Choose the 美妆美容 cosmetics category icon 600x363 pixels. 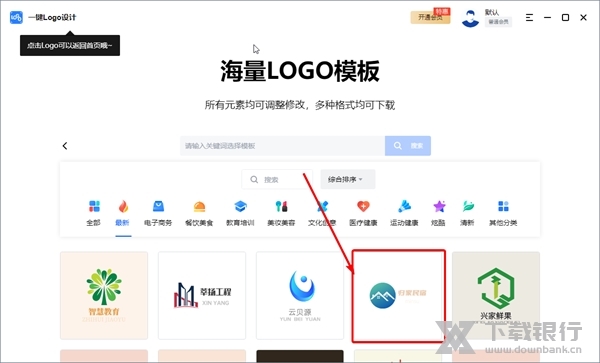pos(281,206)
